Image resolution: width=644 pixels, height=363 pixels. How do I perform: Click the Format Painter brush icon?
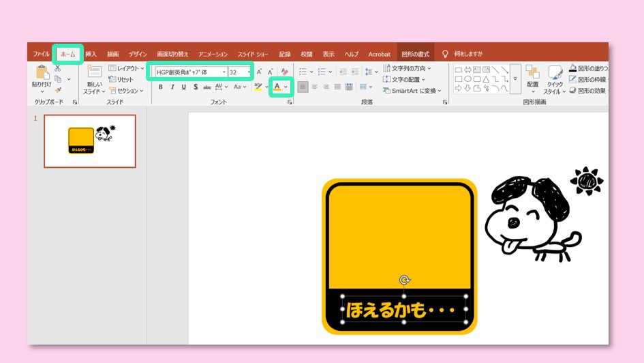click(x=58, y=89)
